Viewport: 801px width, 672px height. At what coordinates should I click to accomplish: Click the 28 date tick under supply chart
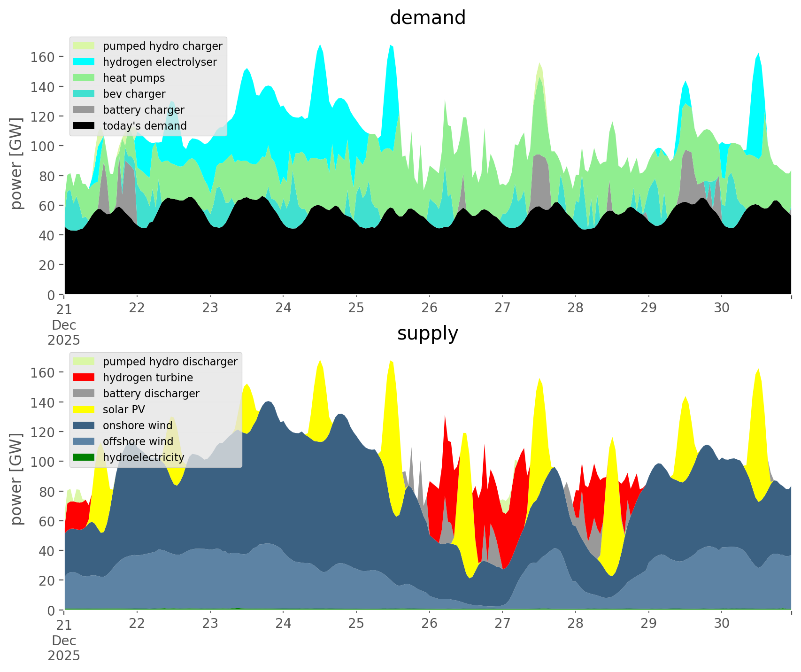click(x=576, y=624)
